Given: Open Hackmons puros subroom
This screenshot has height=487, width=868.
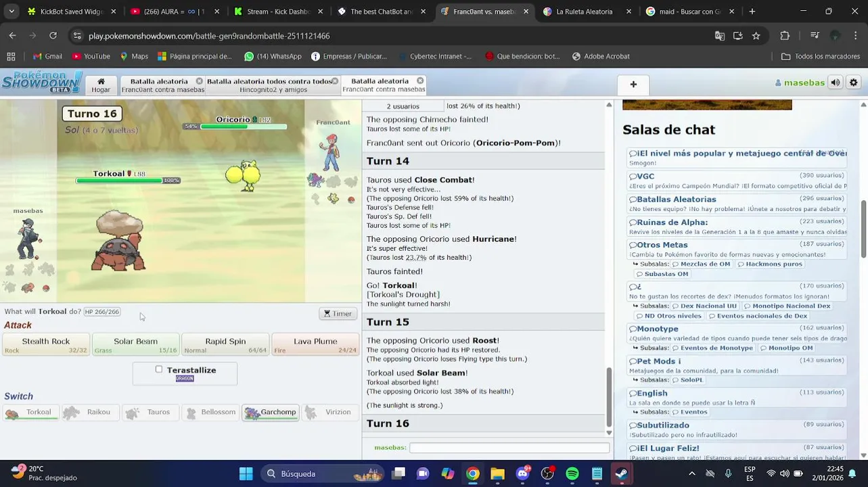Looking at the screenshot, I should (770, 264).
